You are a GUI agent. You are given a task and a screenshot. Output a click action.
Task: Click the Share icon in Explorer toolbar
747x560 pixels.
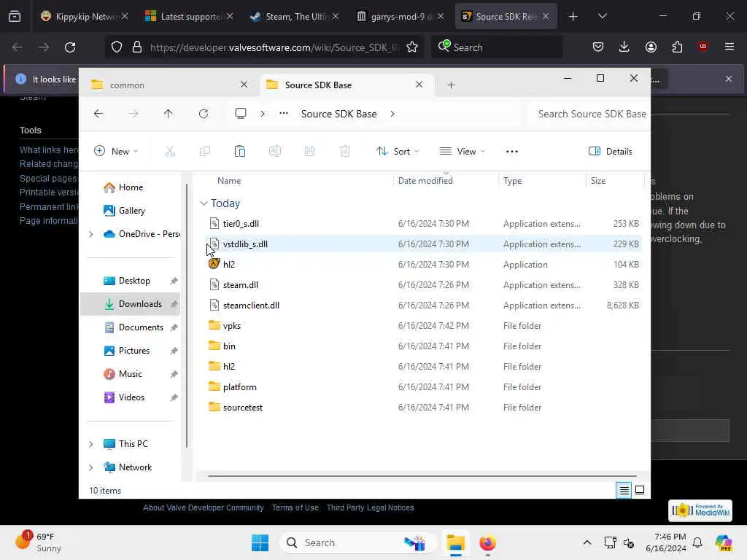[309, 152]
